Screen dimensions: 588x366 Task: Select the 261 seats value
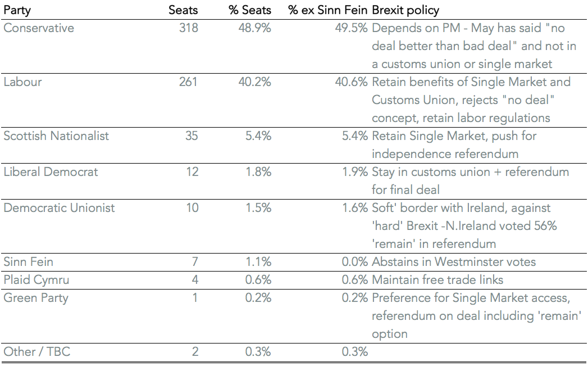(x=188, y=82)
